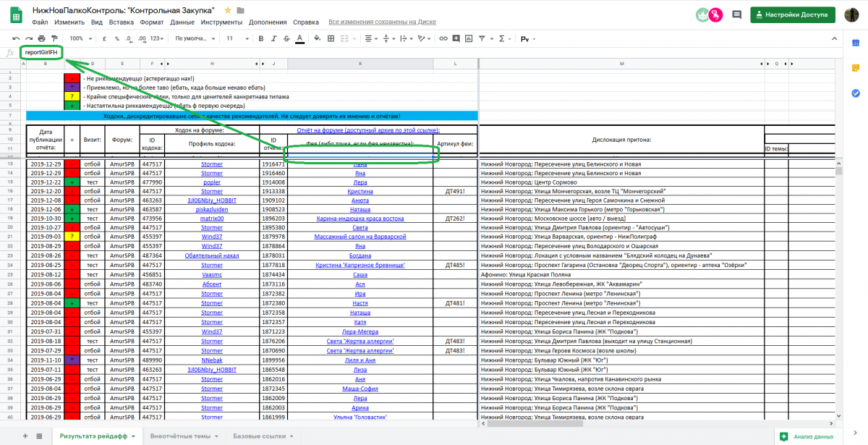Open the comment history icon
This screenshot has height=445, width=868.
click(736, 14)
